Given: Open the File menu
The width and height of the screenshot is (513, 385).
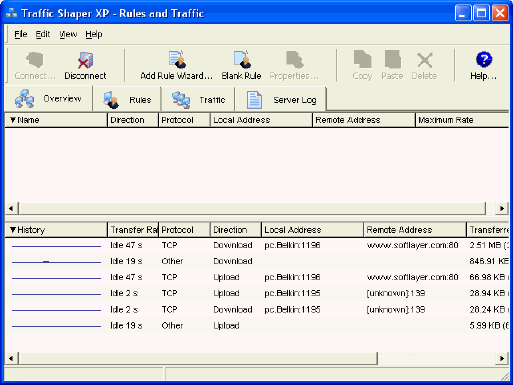Looking at the screenshot, I should tap(21, 34).
